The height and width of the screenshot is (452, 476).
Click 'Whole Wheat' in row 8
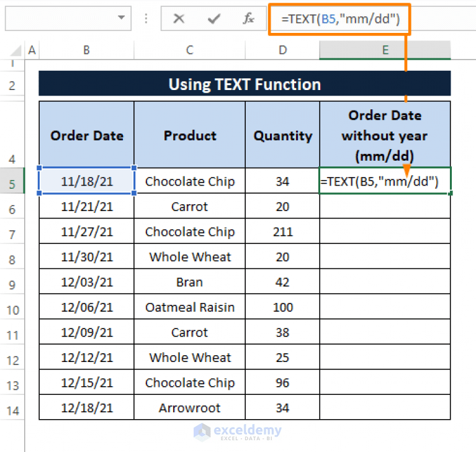click(189, 256)
